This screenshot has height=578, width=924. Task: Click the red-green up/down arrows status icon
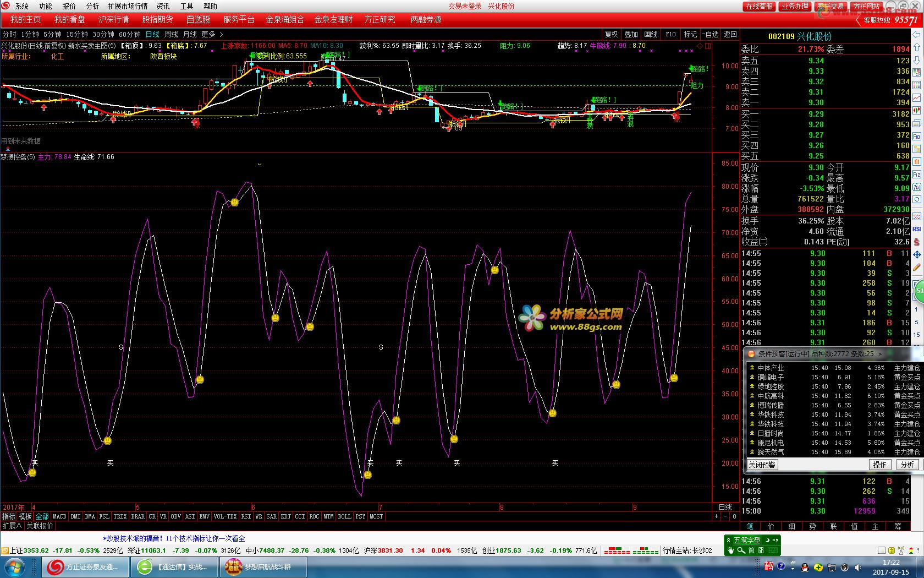click(911, 550)
